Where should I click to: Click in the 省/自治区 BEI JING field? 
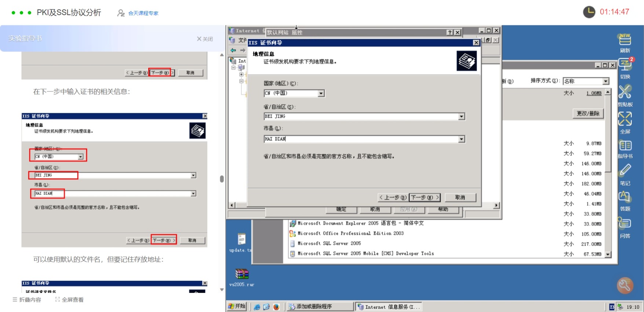[361, 117]
